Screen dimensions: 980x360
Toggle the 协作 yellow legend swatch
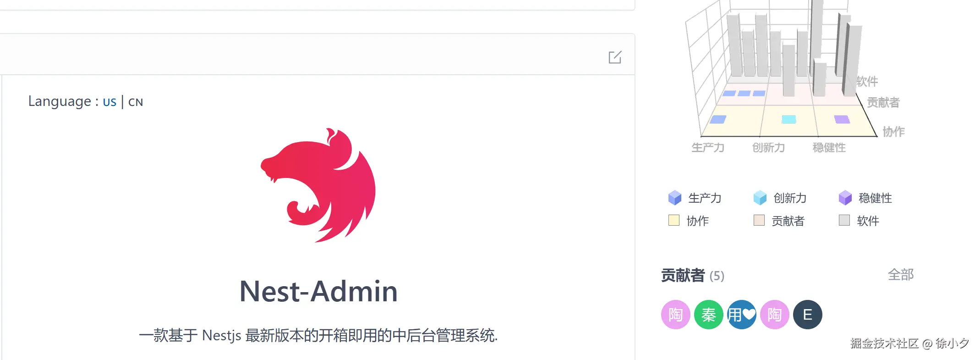pyautogui.click(x=673, y=220)
